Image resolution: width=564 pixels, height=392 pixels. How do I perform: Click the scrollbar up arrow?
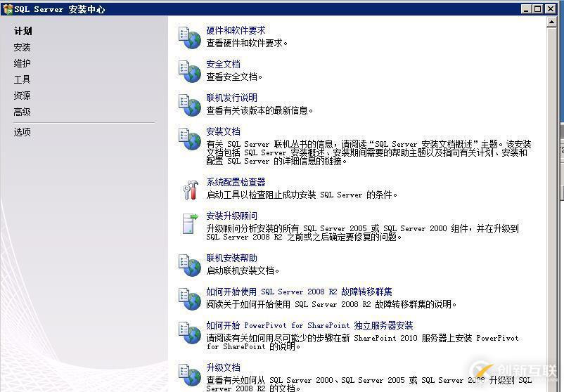[x=551, y=22]
